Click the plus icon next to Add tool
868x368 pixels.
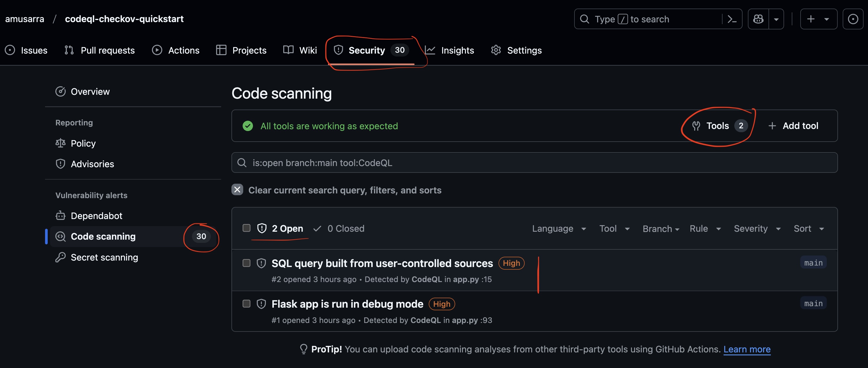tap(772, 126)
